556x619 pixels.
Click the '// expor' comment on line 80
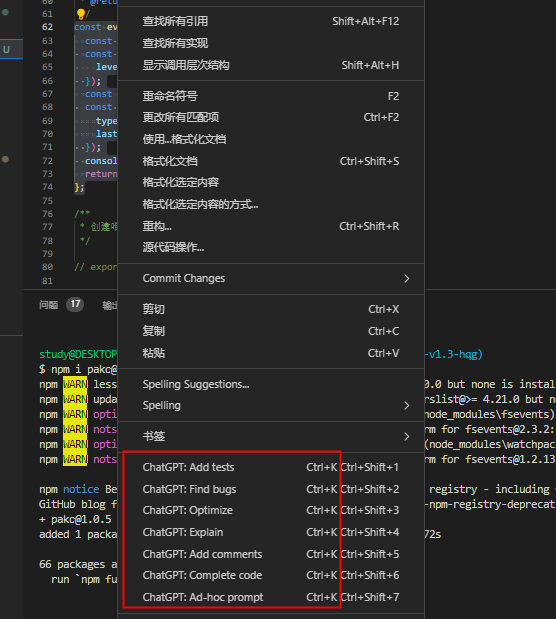point(96,267)
